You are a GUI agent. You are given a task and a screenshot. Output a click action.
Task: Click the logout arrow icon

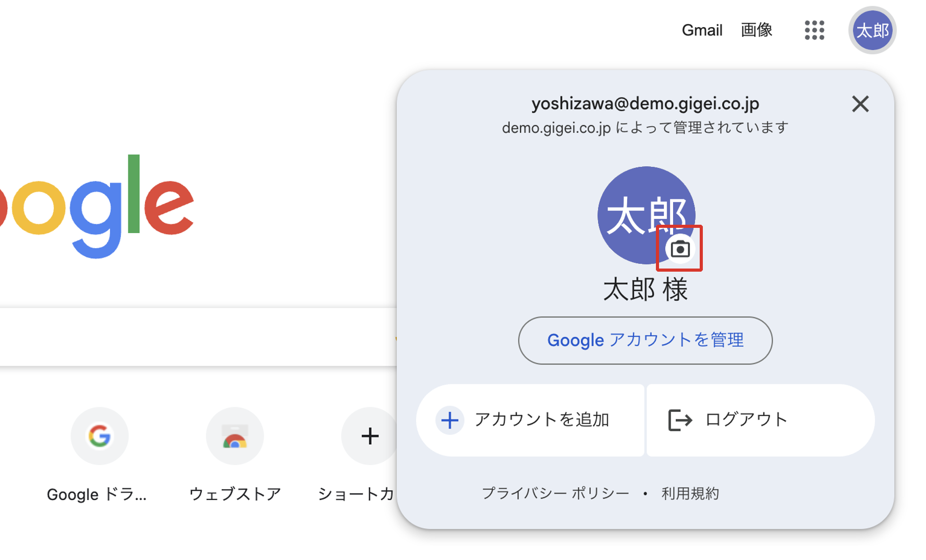point(680,420)
